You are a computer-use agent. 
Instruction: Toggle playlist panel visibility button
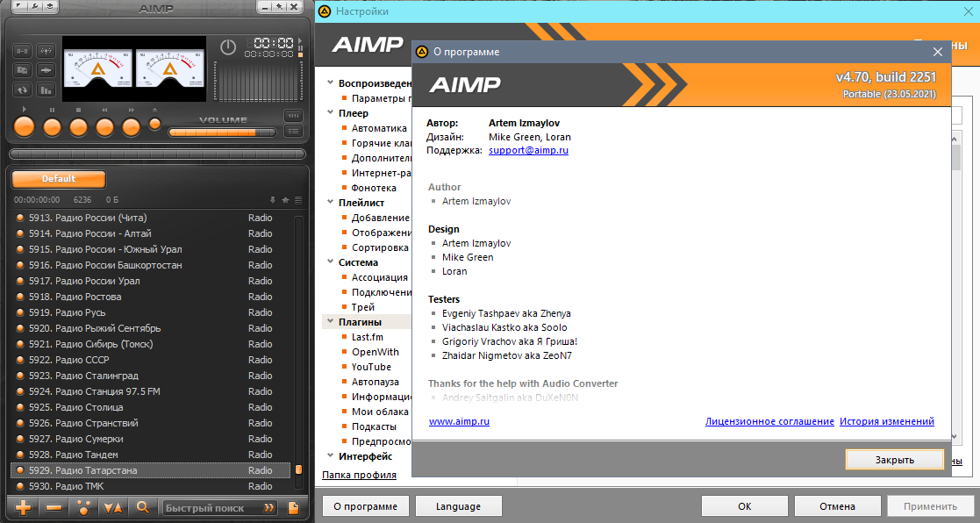(293, 132)
